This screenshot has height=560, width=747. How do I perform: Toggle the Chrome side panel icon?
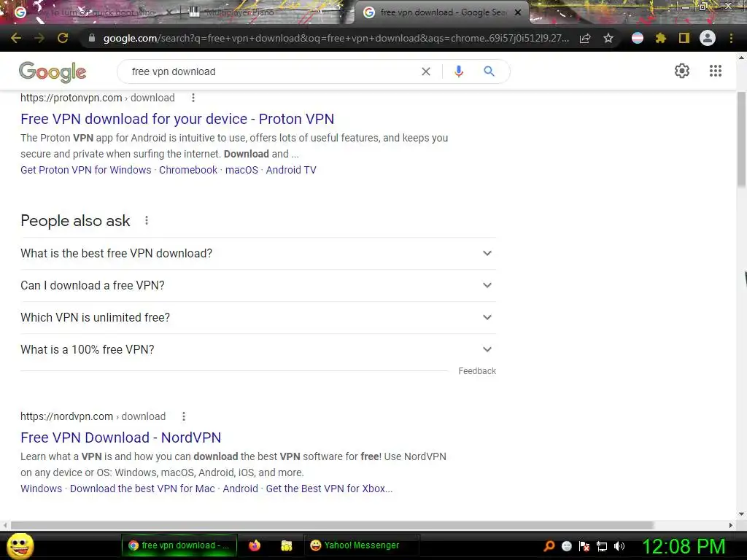click(684, 38)
